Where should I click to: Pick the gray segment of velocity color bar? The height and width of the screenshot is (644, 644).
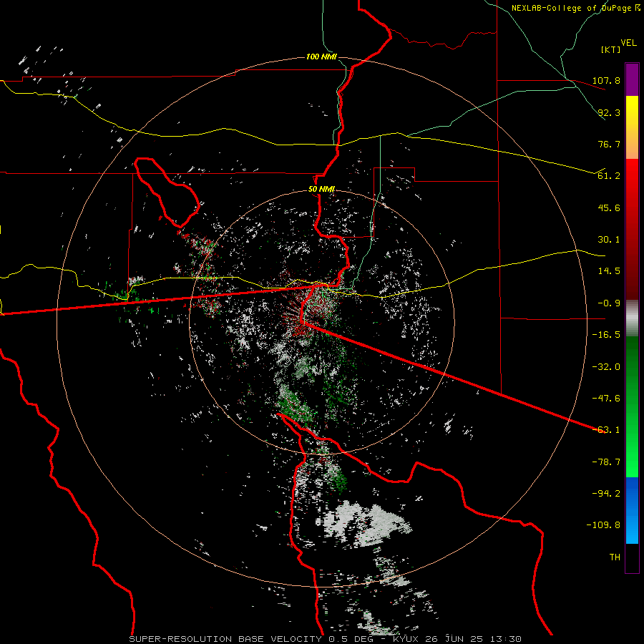coord(632,318)
